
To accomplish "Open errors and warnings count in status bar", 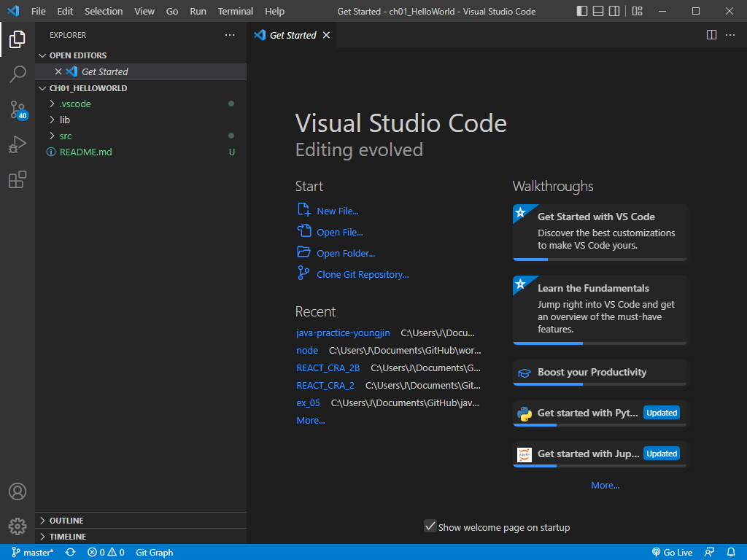I will [x=106, y=553].
